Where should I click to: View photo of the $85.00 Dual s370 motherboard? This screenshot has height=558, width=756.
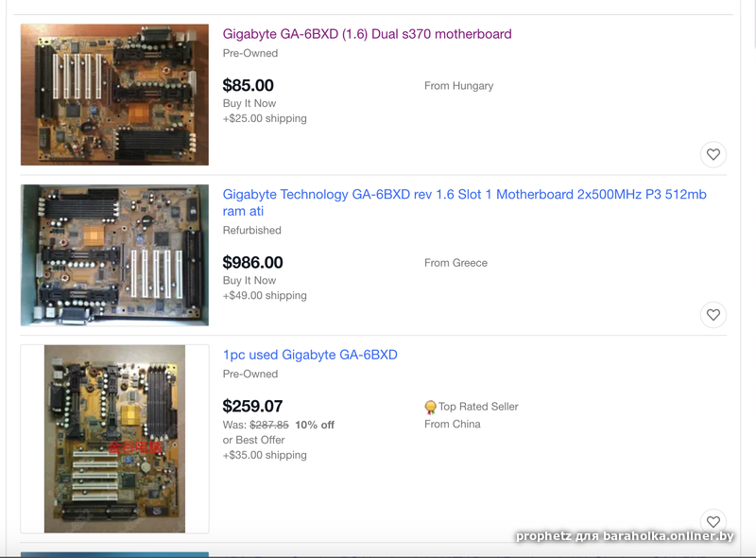[x=114, y=95]
